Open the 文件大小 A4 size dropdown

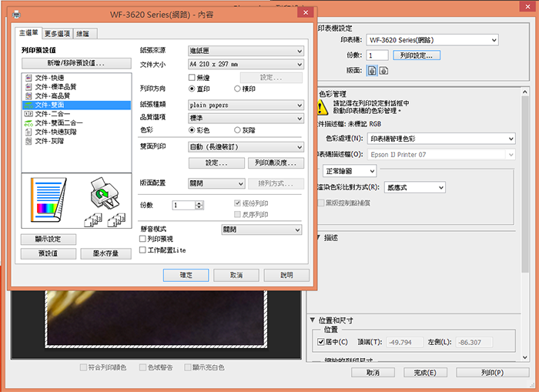tap(246, 64)
